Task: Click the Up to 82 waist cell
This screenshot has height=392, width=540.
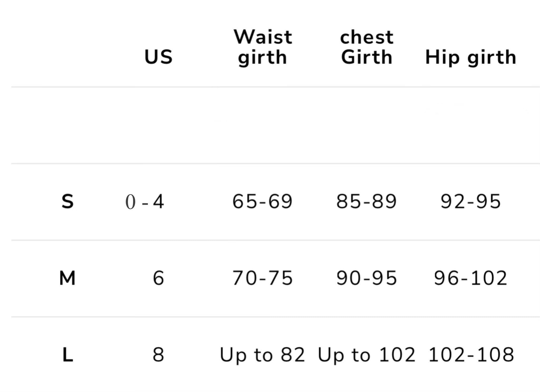Action: pos(262,355)
